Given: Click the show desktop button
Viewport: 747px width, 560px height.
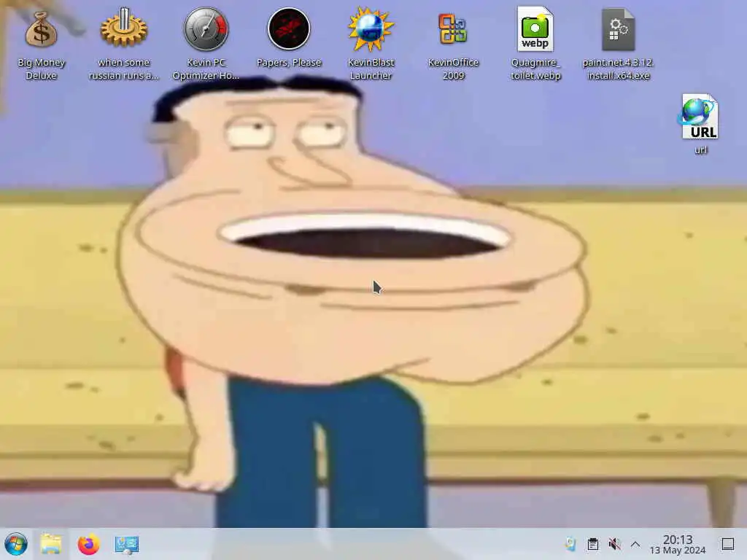Looking at the screenshot, I should pos(728,544).
